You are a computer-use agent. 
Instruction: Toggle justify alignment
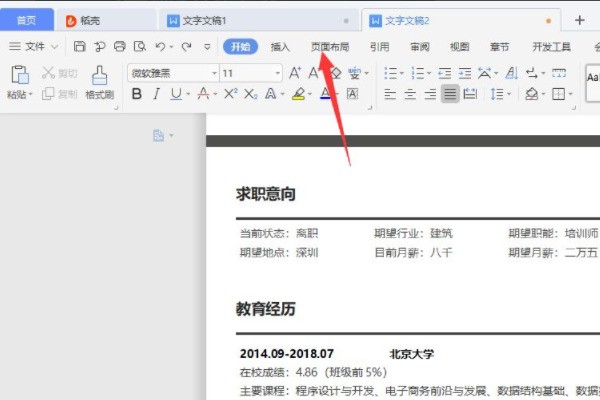coord(450,94)
